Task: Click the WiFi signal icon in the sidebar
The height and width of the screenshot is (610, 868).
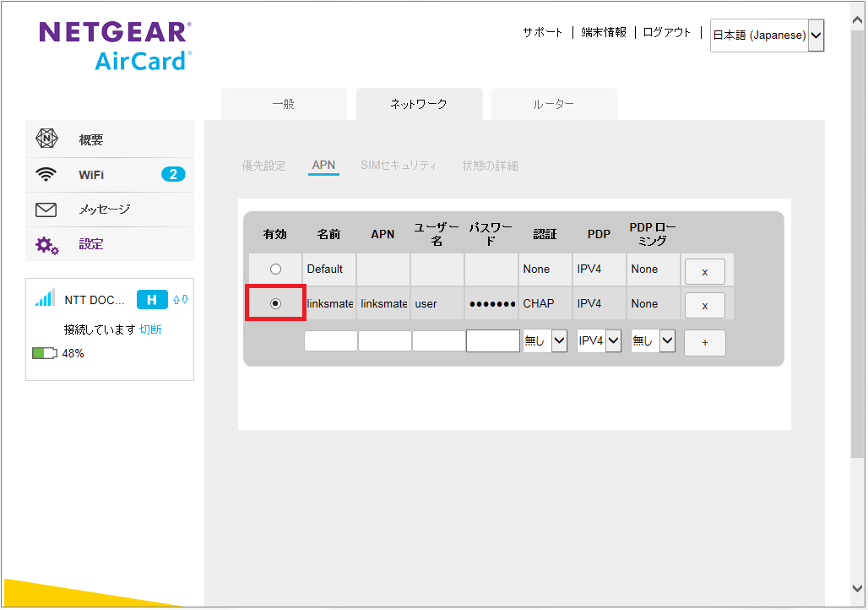Action: click(x=46, y=175)
